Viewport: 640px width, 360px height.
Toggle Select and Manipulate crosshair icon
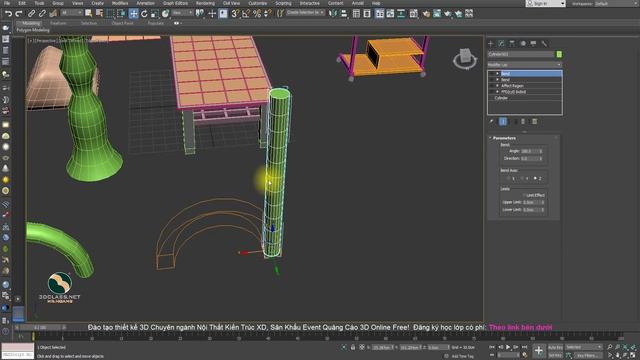point(212,13)
